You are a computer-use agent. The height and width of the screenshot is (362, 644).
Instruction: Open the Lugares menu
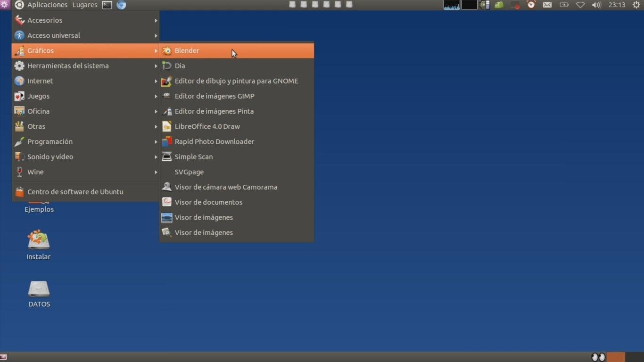(x=85, y=5)
